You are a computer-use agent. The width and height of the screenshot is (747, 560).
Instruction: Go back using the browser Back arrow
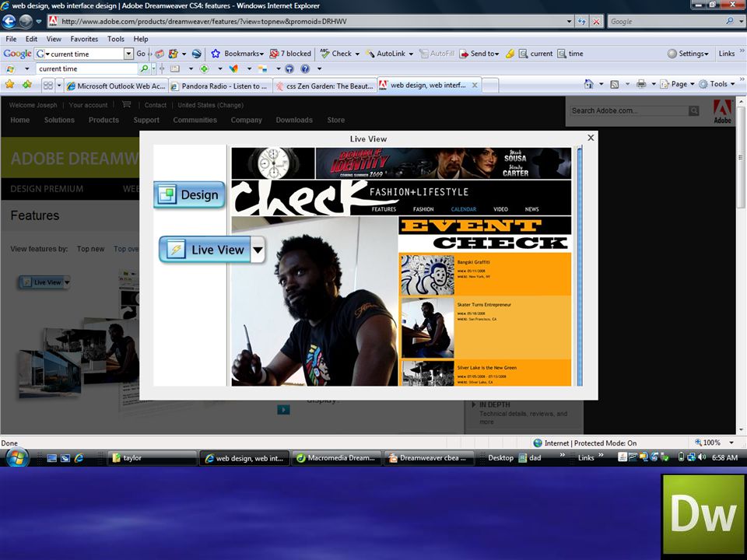[x=9, y=22]
